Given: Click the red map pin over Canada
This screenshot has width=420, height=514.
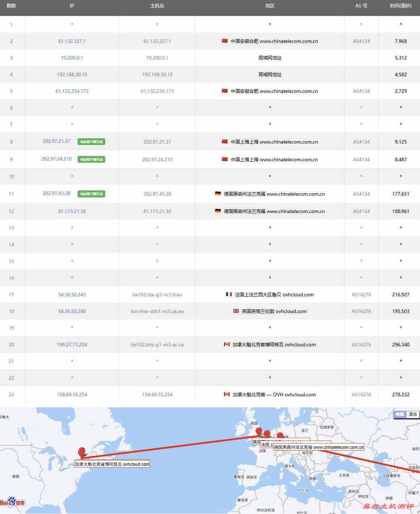Looking at the screenshot, I should pyautogui.click(x=82, y=452).
